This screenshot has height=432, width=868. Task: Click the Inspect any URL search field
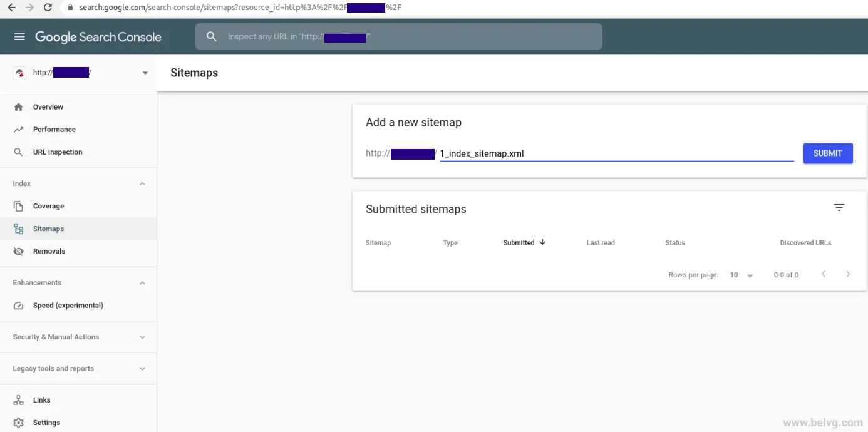399,37
